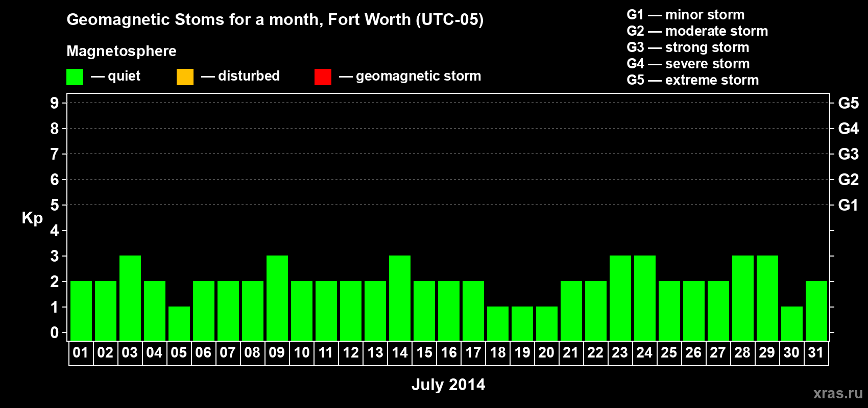Click the green bar for day 09
This screenshot has width=868, height=408.
point(277,298)
